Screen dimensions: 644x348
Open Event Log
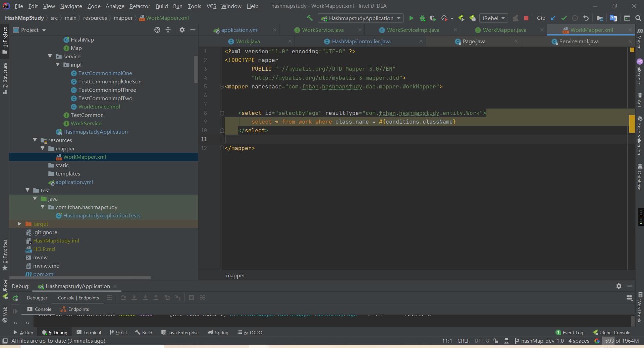tap(570, 333)
